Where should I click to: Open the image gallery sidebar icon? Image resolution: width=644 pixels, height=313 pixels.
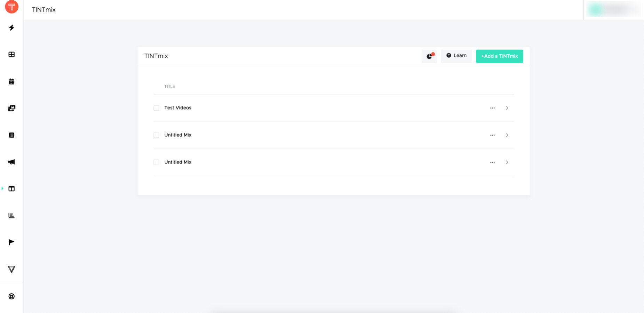pyautogui.click(x=11, y=108)
